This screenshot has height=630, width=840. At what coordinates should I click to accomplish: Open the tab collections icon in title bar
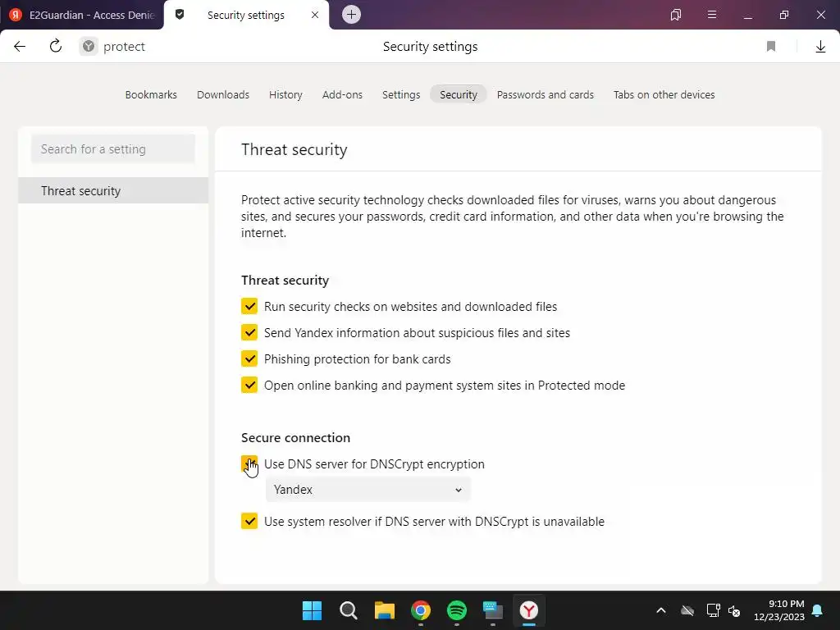(x=676, y=15)
